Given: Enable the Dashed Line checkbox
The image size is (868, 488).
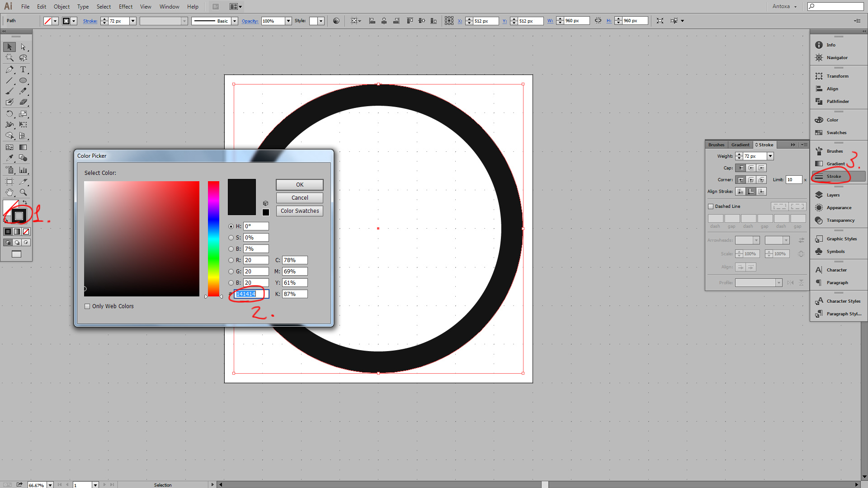Looking at the screenshot, I should pyautogui.click(x=711, y=206).
